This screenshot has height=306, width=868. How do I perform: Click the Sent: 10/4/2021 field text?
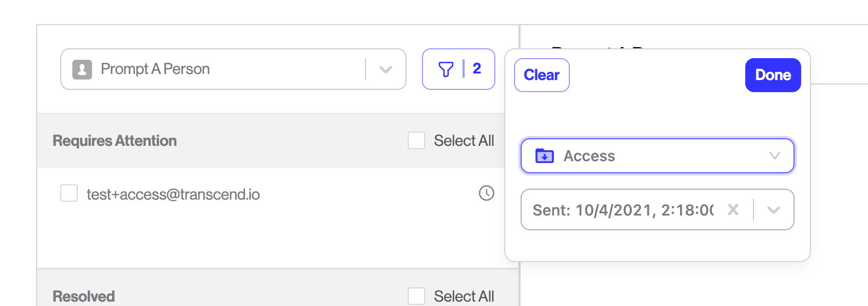(x=624, y=210)
